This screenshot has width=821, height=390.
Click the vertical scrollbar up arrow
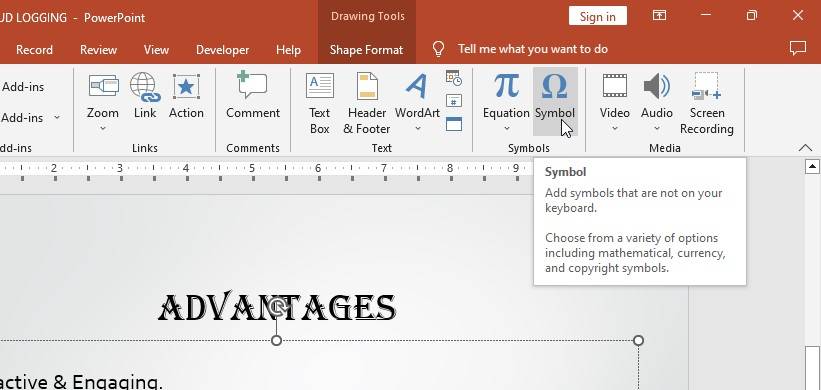812,167
